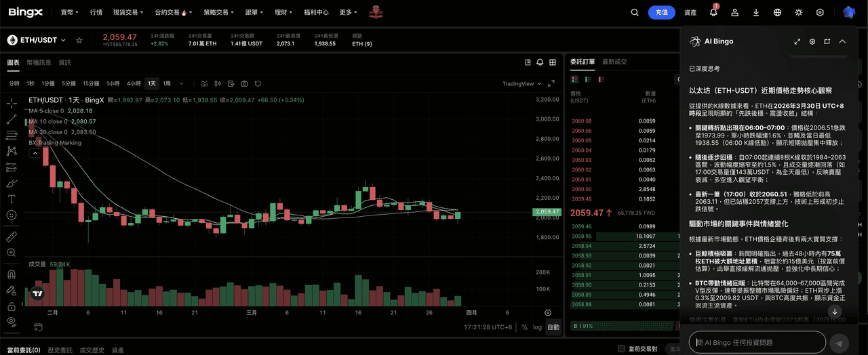
Task: Activate the ruler measure tool
Action: click(12, 236)
